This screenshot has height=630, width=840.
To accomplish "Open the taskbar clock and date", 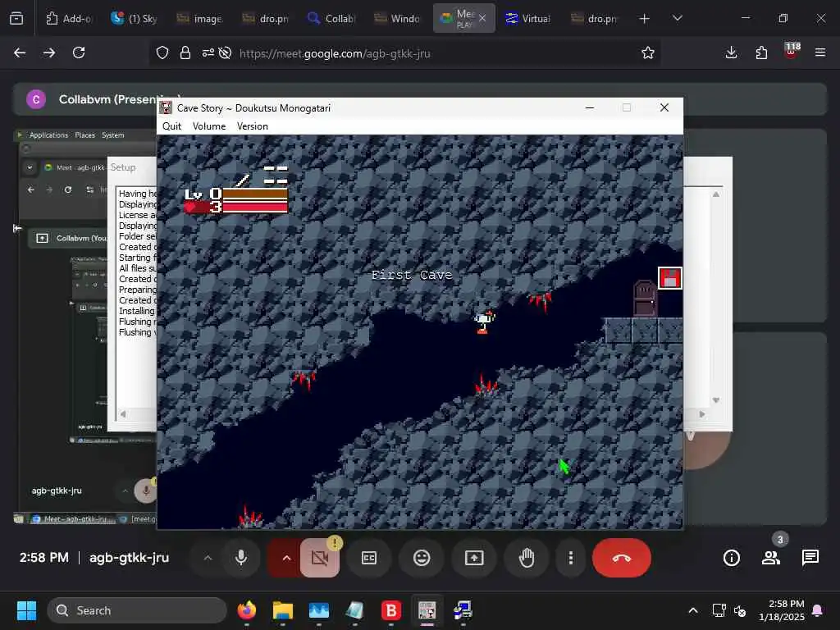I will 782,610.
